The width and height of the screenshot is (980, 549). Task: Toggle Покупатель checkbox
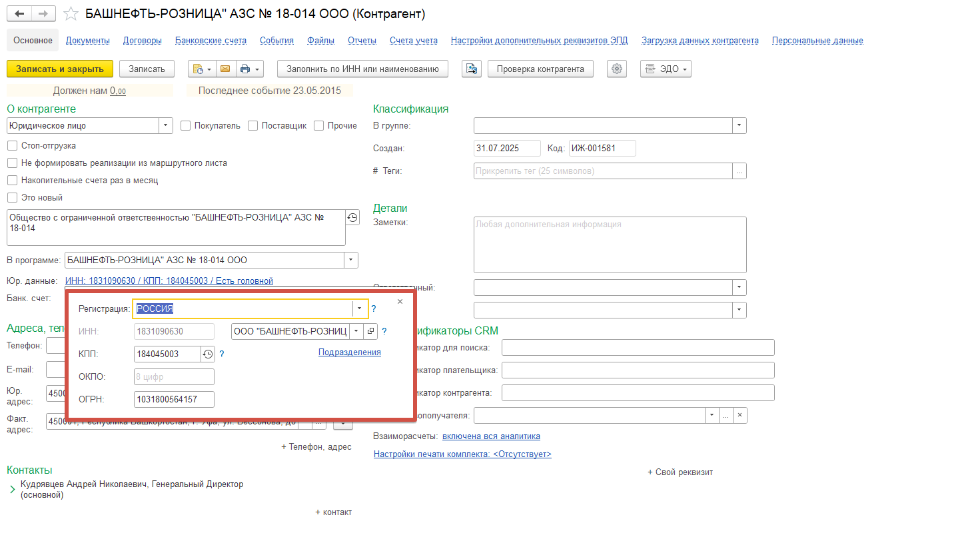(186, 125)
